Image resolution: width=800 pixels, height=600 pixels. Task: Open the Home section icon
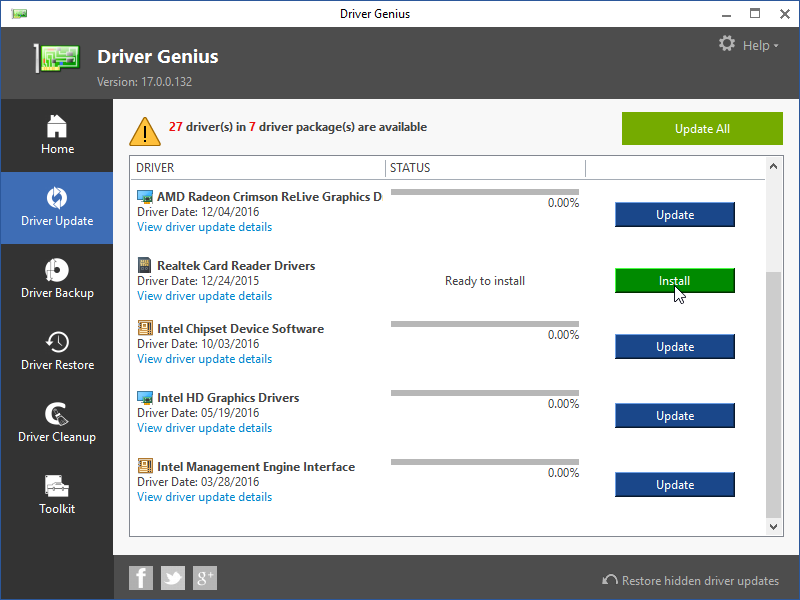click(57, 126)
